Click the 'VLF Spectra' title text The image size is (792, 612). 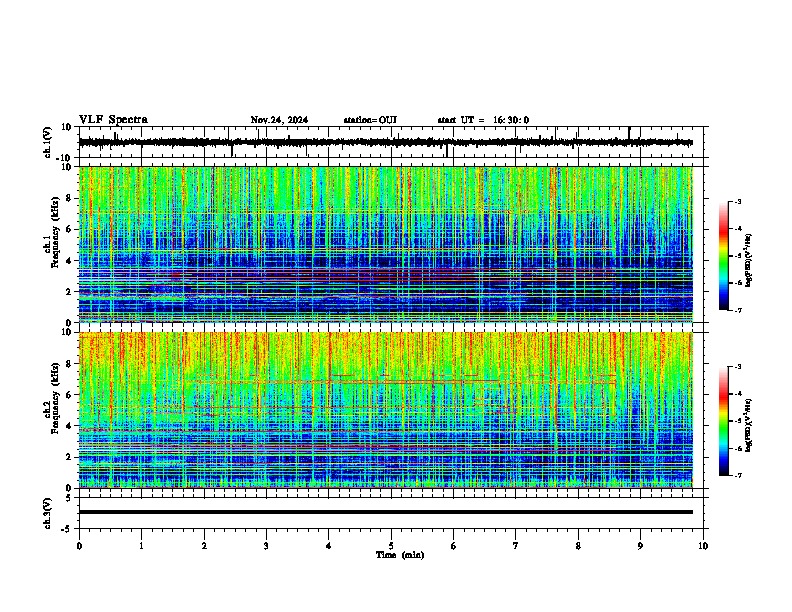click(x=113, y=120)
